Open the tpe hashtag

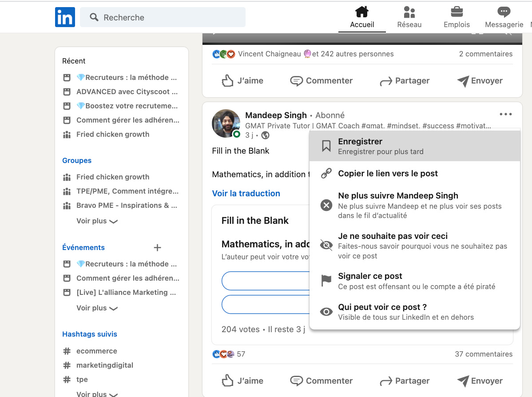click(82, 380)
